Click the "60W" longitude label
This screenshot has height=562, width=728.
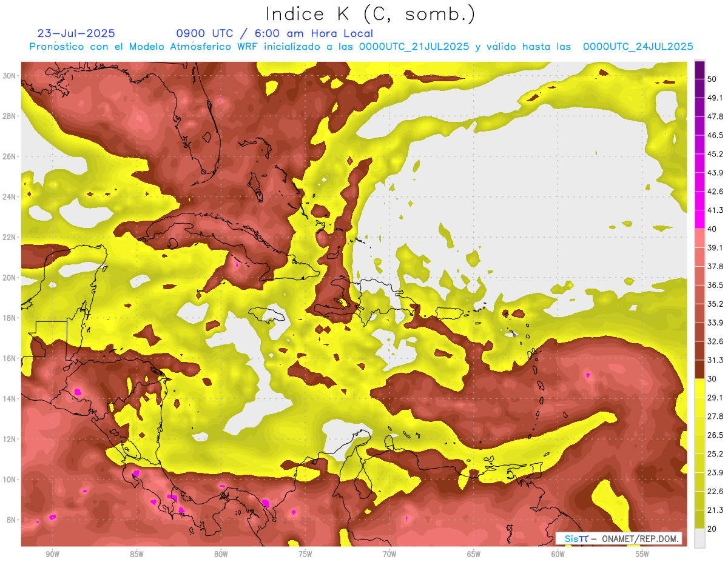coord(558,554)
